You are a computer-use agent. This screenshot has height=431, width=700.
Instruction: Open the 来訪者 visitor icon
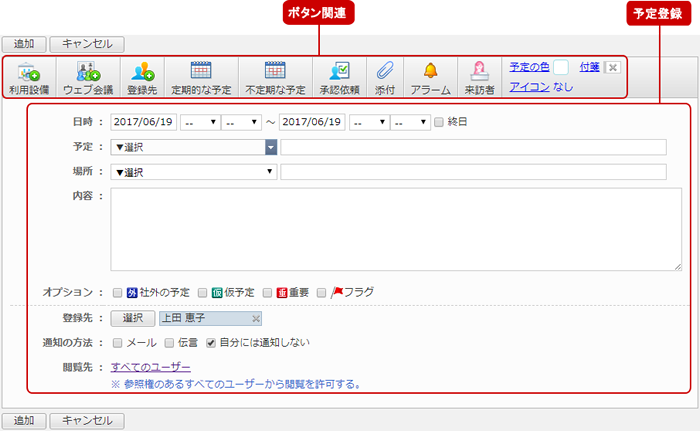pos(479,77)
